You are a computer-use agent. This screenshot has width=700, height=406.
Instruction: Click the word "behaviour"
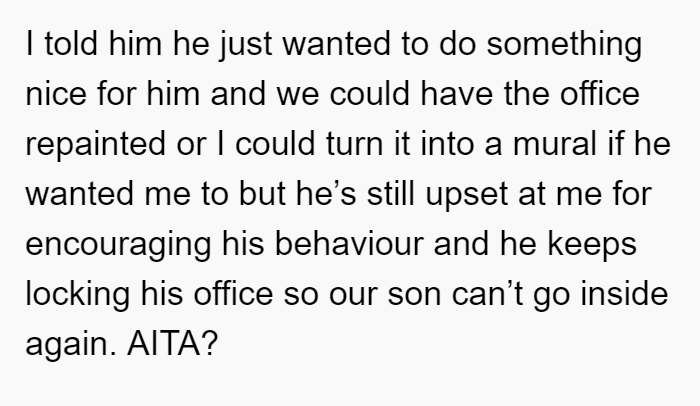pyautogui.click(x=349, y=244)
